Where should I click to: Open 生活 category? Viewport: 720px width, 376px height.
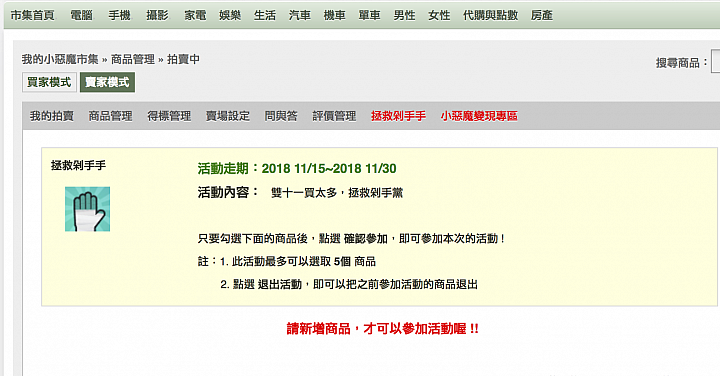(x=265, y=15)
